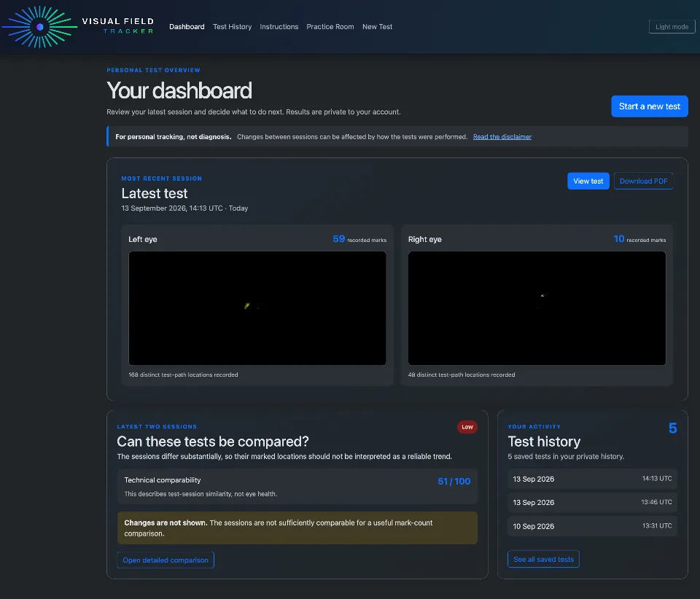700x599 pixels.
Task: Open the Dashboard nav item
Action: 187,27
